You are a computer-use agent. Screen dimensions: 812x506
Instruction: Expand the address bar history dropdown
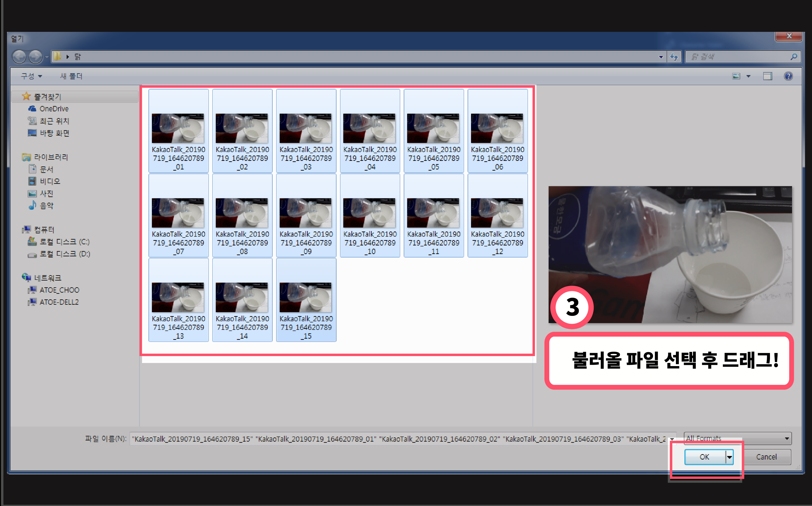click(x=661, y=57)
